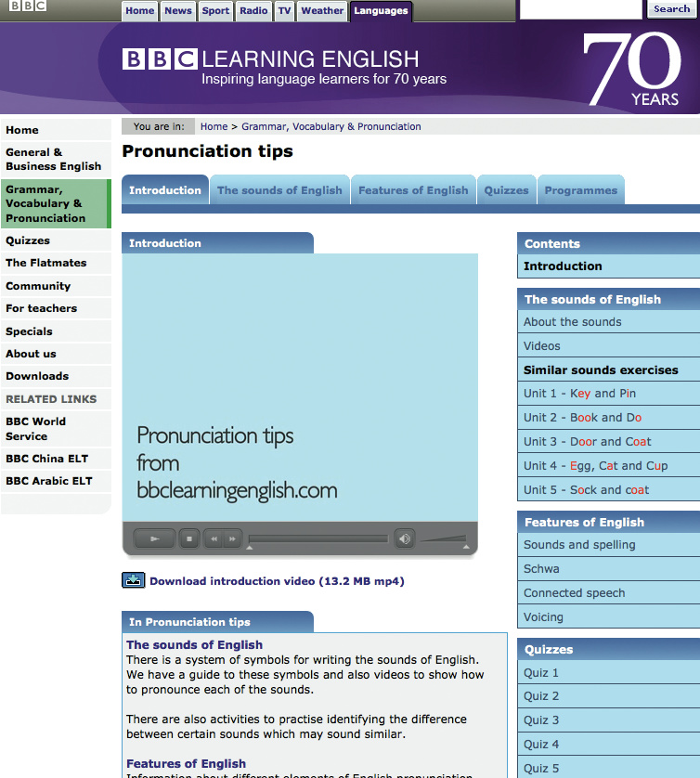Play the introduction video
Image resolution: width=700 pixels, height=778 pixels.
[154, 538]
